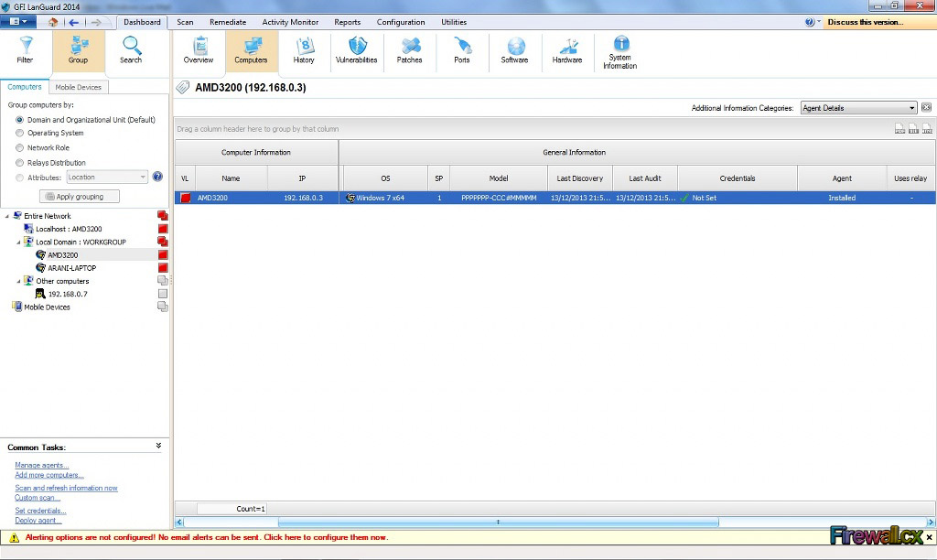Image resolution: width=937 pixels, height=560 pixels.
Task: Click the Deploy agent link
Action: (38, 521)
